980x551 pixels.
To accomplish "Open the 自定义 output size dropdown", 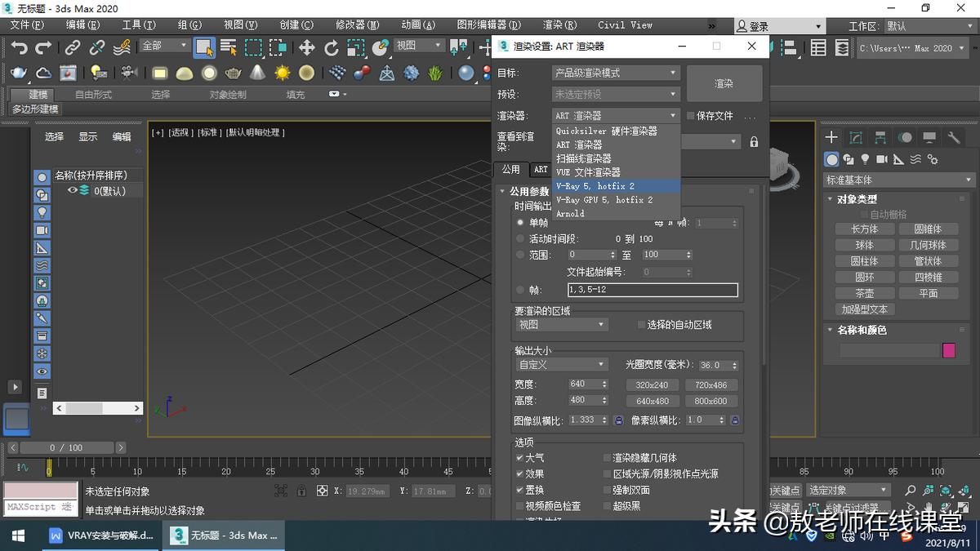I will pyautogui.click(x=560, y=364).
